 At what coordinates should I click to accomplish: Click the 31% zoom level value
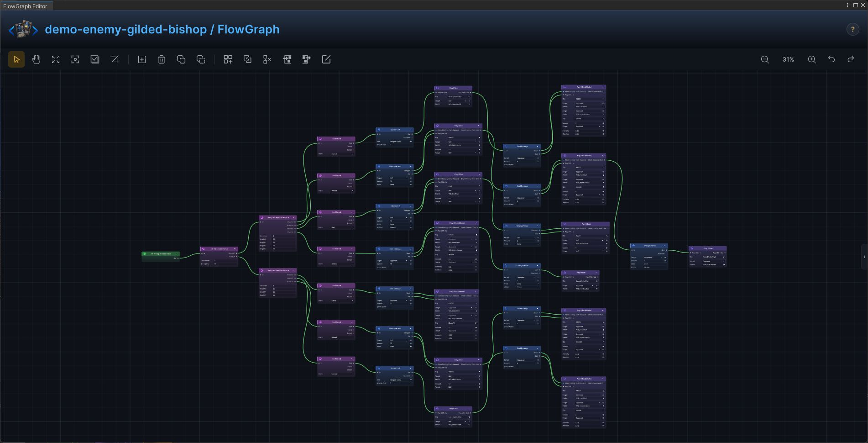point(788,59)
